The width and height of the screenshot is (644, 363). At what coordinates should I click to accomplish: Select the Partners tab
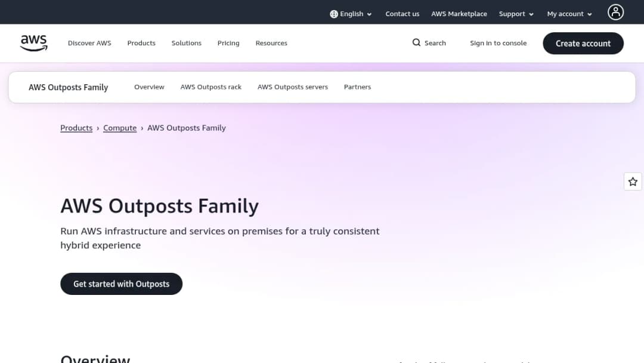(x=357, y=87)
